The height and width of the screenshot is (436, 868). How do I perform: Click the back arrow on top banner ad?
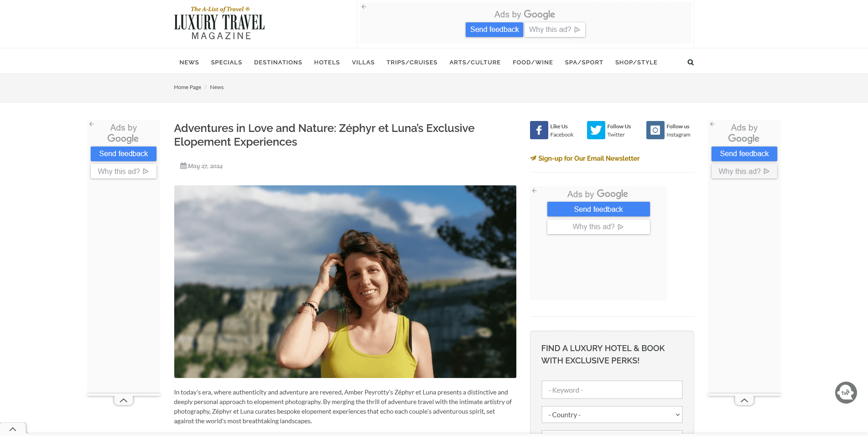tap(364, 7)
